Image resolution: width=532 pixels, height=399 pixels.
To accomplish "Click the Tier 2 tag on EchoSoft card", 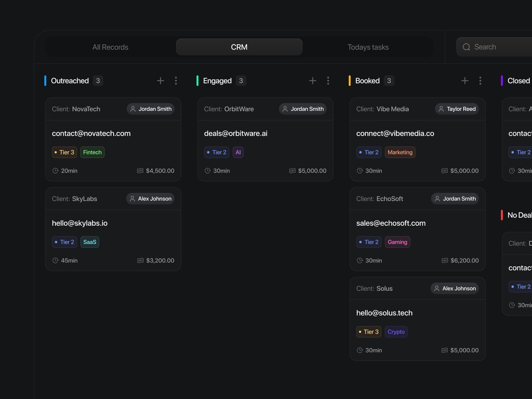I will point(369,242).
